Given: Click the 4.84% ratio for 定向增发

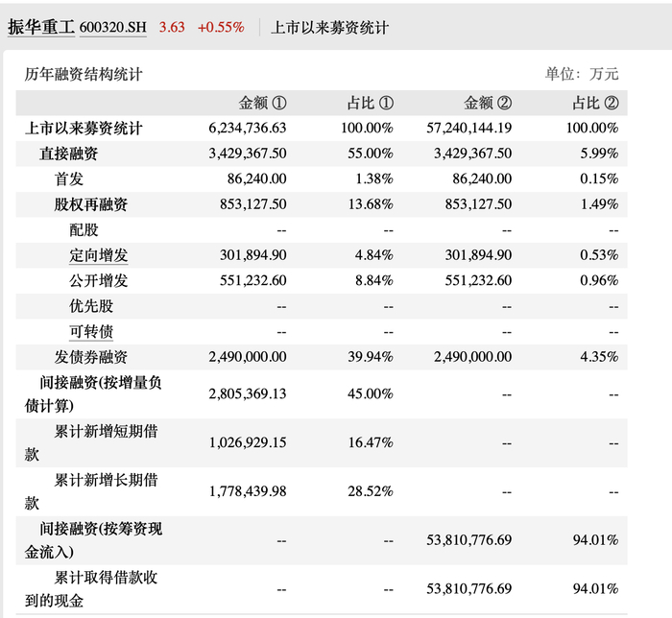Looking at the screenshot, I should 374,255.
